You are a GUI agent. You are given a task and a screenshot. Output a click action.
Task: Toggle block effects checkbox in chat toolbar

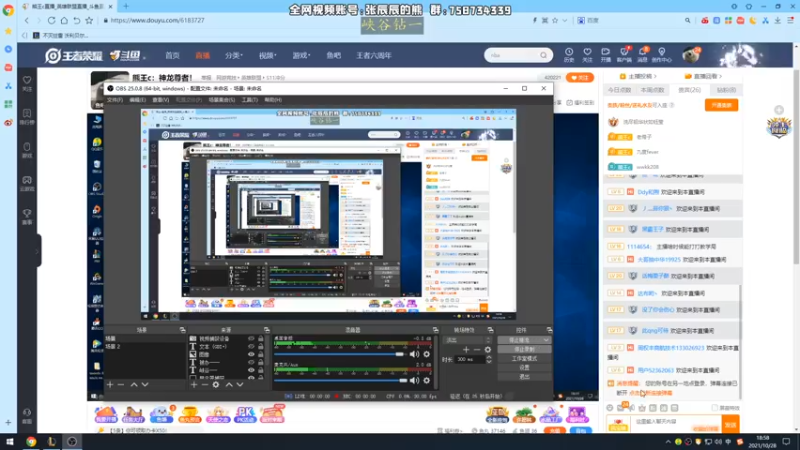click(714, 408)
